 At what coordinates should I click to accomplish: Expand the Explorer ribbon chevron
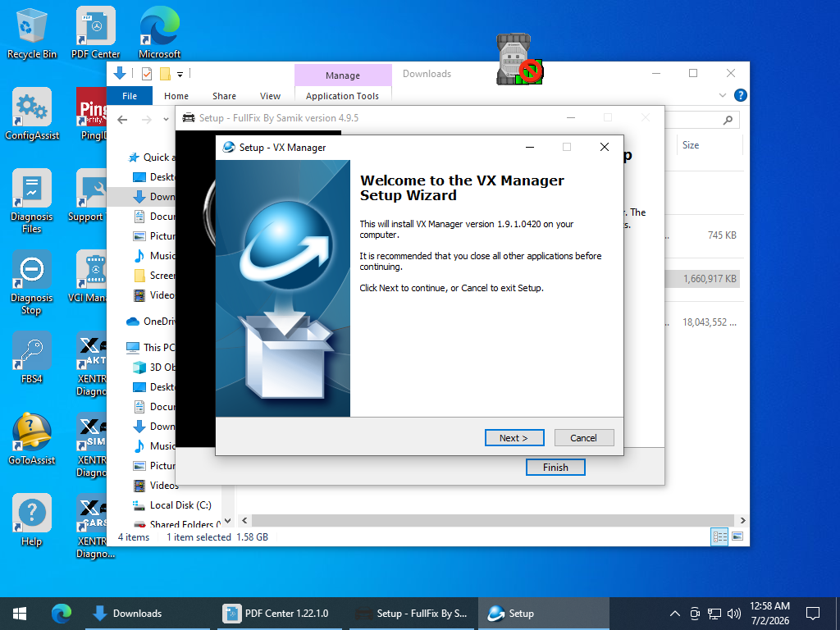722,95
